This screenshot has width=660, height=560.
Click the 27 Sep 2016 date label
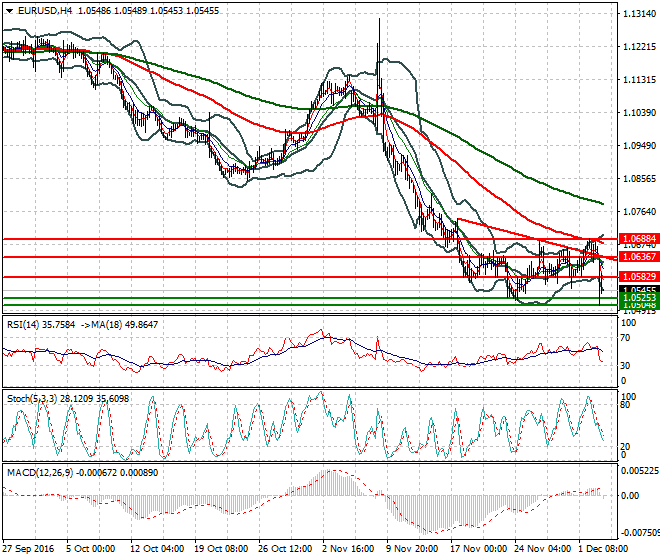(28, 549)
